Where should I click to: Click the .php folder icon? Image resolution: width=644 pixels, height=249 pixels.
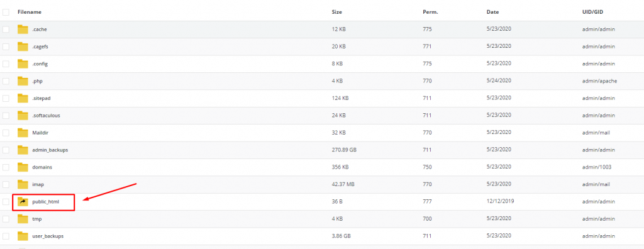pos(23,81)
